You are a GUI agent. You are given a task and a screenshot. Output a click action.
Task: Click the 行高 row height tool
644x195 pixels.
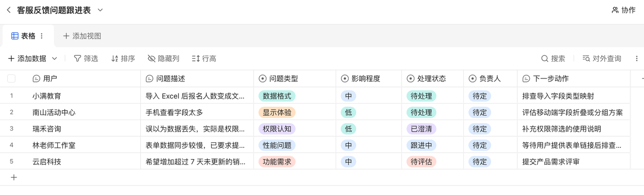[204, 59]
